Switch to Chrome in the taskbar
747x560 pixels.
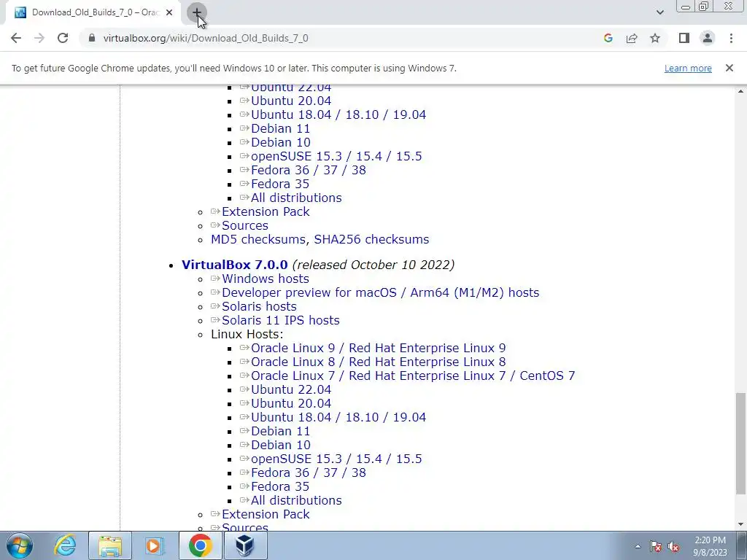(200, 545)
